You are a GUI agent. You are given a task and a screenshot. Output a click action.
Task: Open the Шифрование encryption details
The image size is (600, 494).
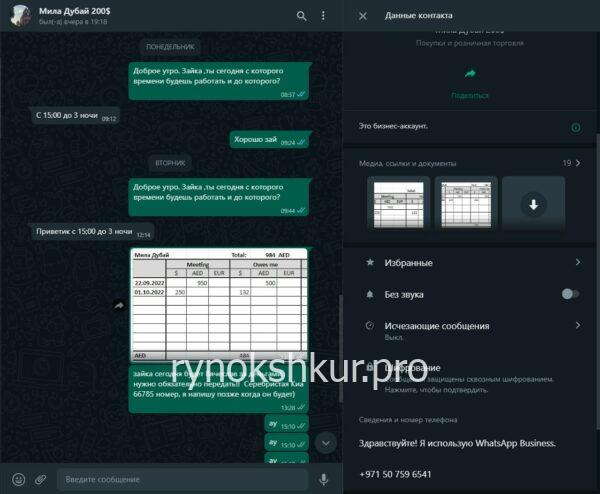tap(470, 378)
